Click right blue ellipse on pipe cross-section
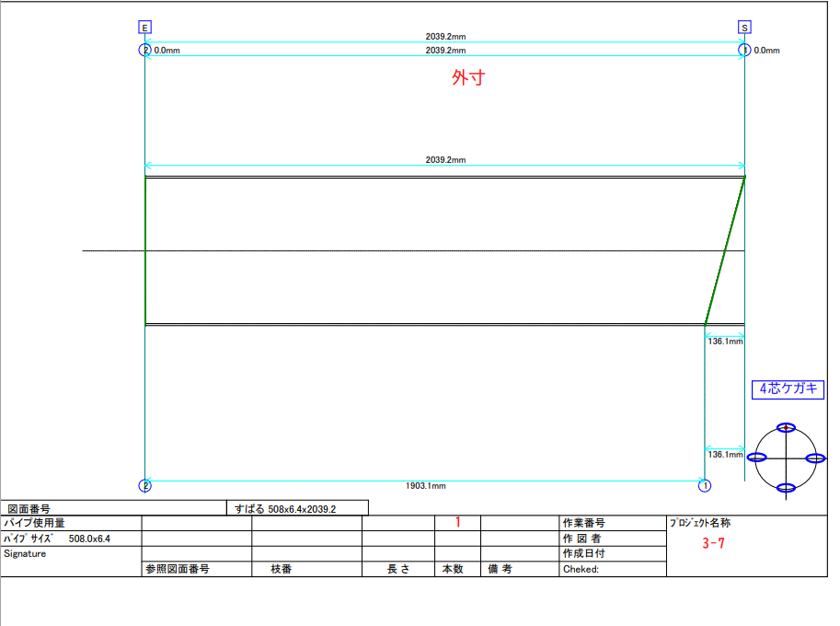Screen dimensions: 840x626 (813, 458)
